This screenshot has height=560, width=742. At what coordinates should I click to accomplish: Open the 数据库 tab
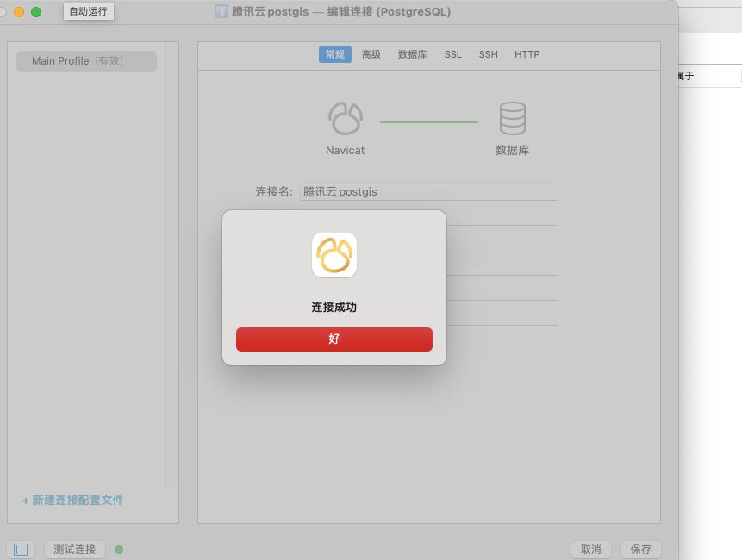pyautogui.click(x=413, y=54)
